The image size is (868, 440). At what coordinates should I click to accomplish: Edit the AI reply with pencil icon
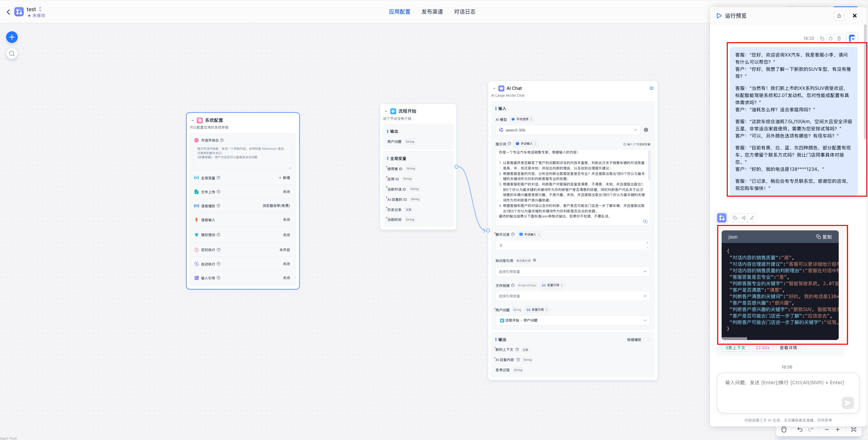coord(752,218)
